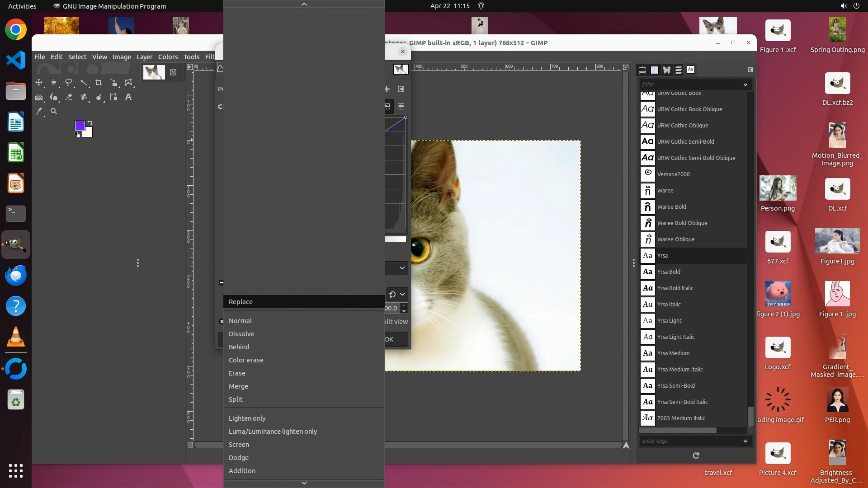The height and width of the screenshot is (488, 868).
Task: Select the Zoom magnifier tool
Action: coord(54,111)
